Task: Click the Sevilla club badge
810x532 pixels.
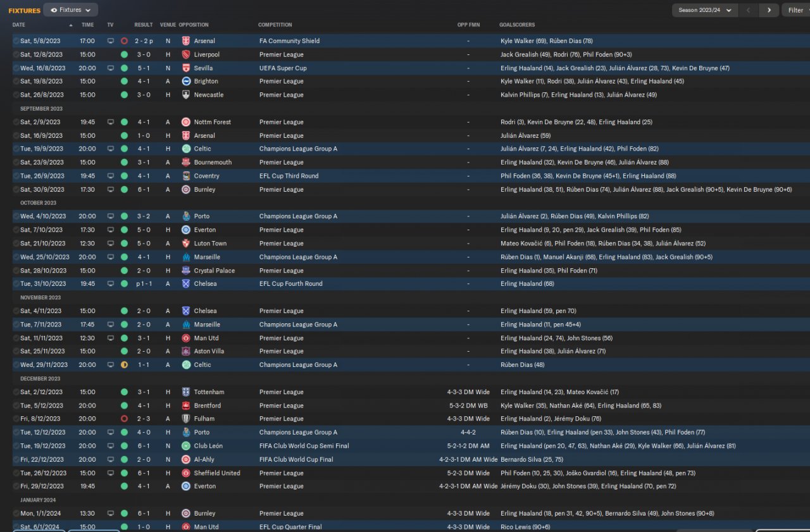Action: point(186,68)
